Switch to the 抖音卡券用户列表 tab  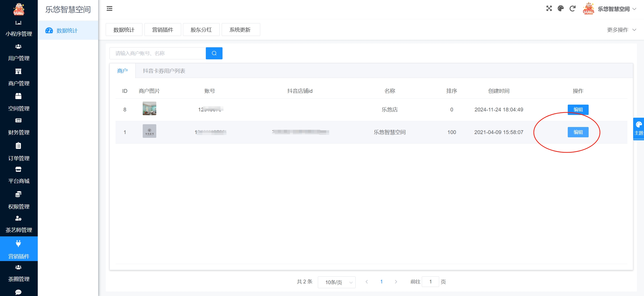(x=164, y=71)
